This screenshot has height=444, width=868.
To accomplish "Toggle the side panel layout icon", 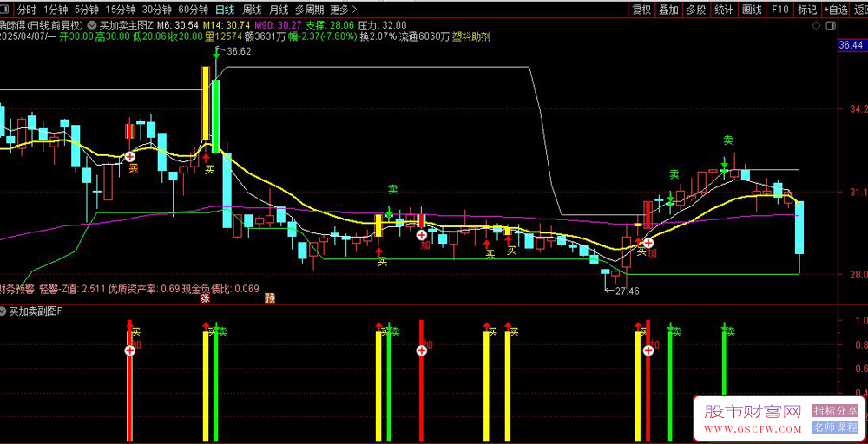I will [x=830, y=26].
